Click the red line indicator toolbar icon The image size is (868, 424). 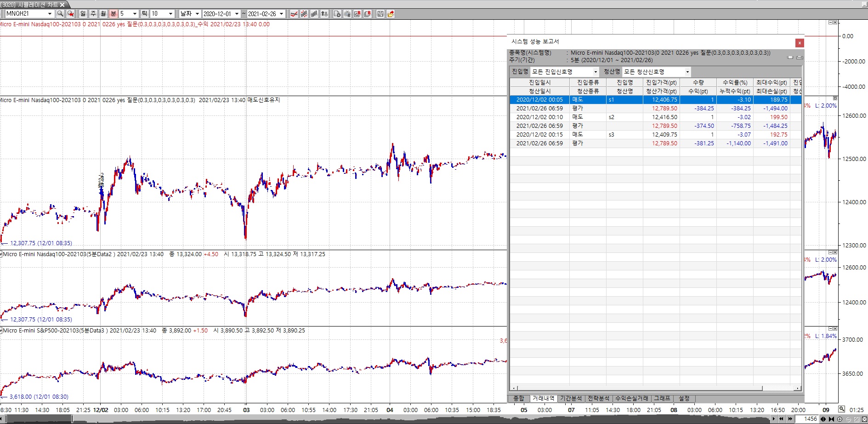(294, 14)
